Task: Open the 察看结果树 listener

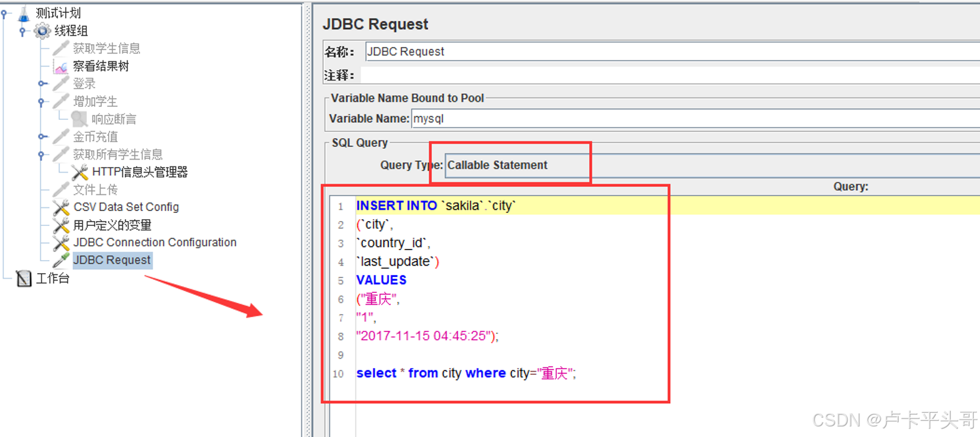Action: tap(101, 66)
